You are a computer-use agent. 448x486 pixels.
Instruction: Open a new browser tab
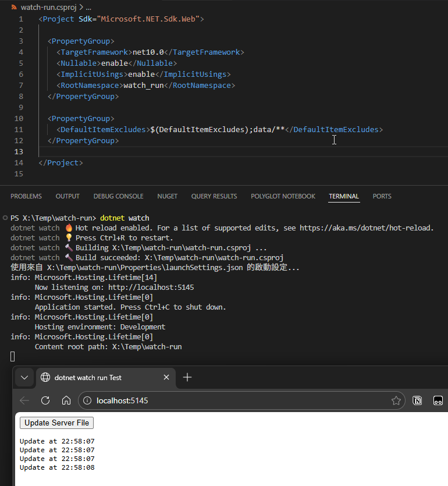pos(187,377)
